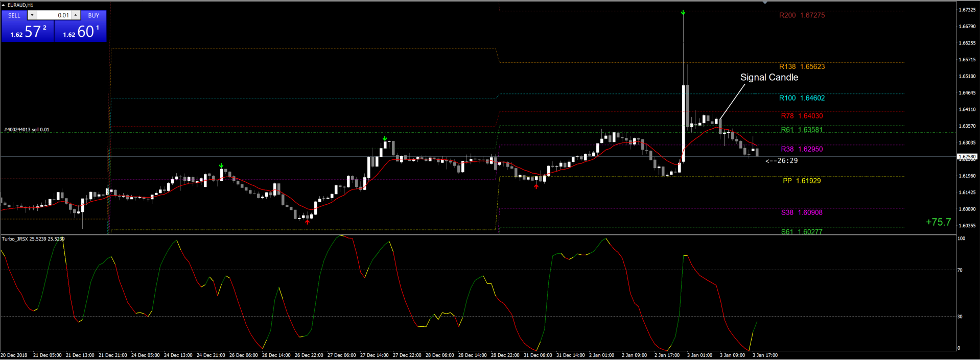
Task: Select the Signal Candle text label
Action: point(769,77)
